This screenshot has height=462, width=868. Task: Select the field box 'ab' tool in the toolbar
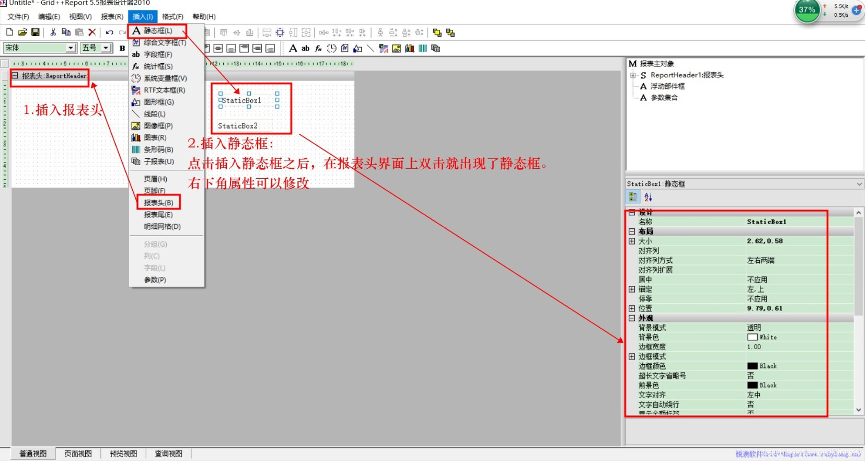(306, 48)
